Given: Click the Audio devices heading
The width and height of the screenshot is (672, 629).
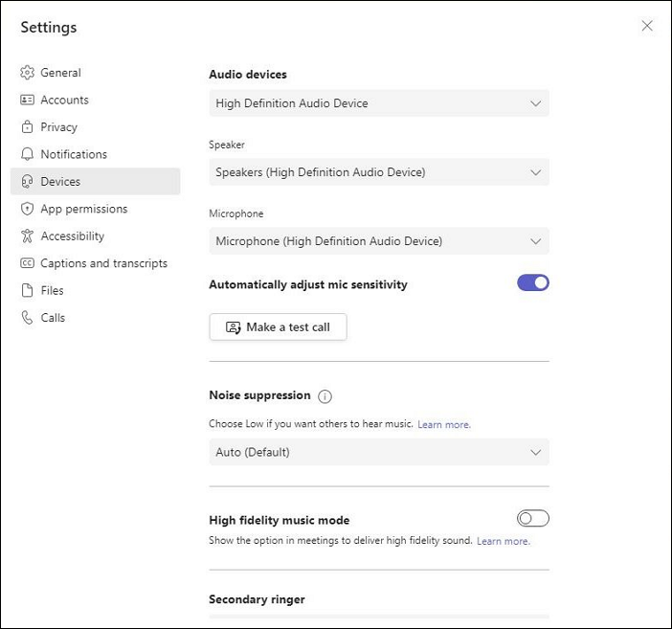Looking at the screenshot, I should (248, 75).
